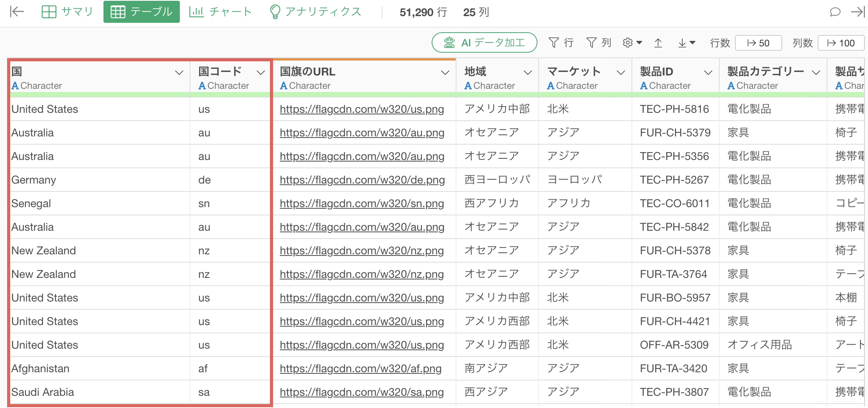Screen dimensions: 868x408
Task: Open the 地域 column header menu
Action: [x=528, y=72]
